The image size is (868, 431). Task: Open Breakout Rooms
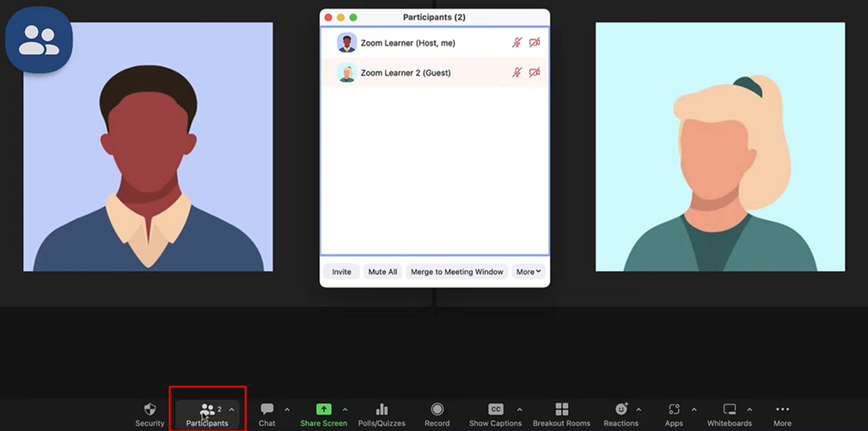[561, 410]
